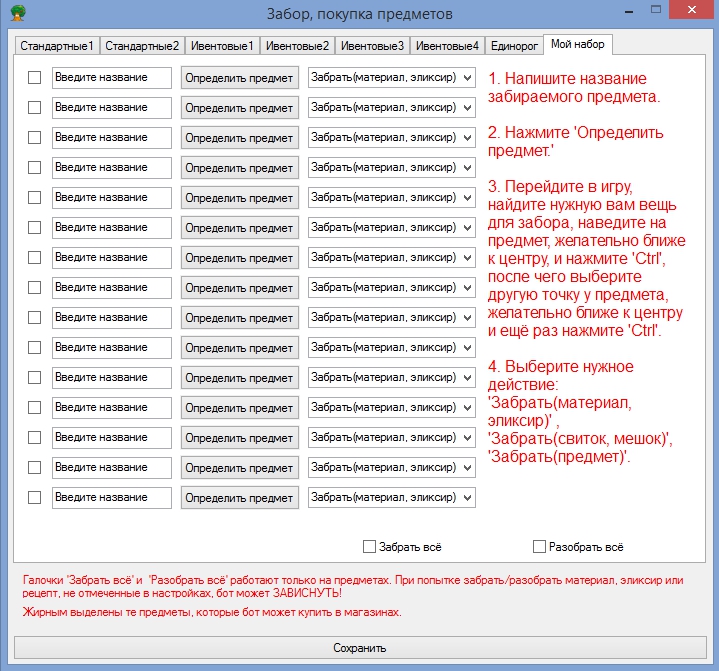Click the last row's Введите название field
This screenshot has width=719, height=671.
point(112,497)
